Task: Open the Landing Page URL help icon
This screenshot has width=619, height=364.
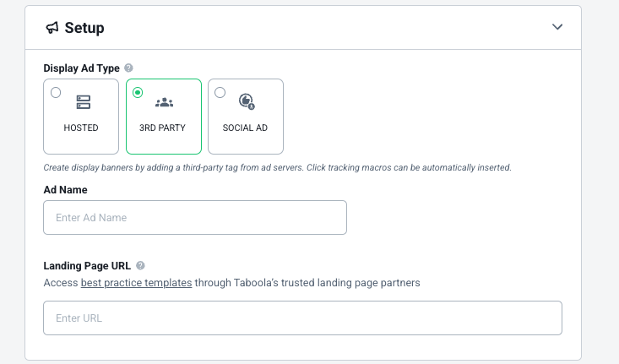Action: (x=140, y=266)
